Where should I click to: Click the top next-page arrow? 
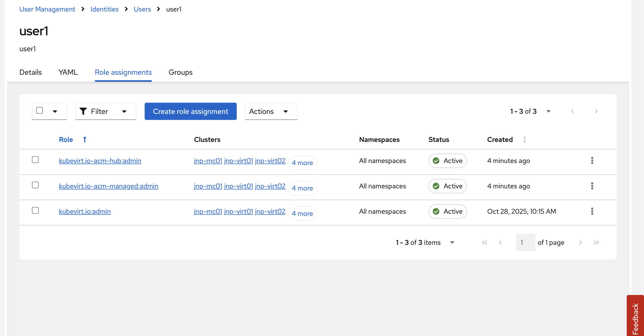596,111
